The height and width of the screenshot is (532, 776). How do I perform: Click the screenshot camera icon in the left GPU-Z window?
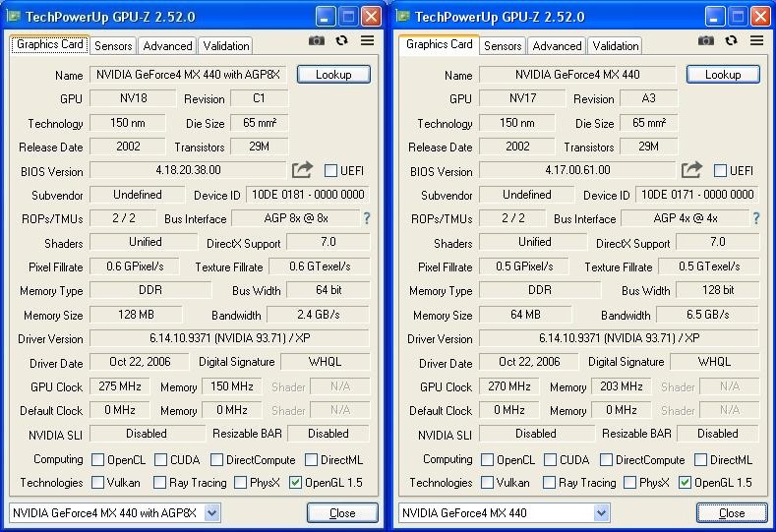317,40
